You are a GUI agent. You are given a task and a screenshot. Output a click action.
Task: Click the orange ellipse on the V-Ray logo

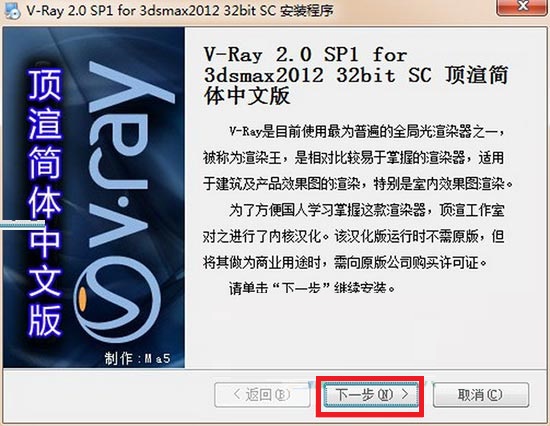(x=82, y=299)
